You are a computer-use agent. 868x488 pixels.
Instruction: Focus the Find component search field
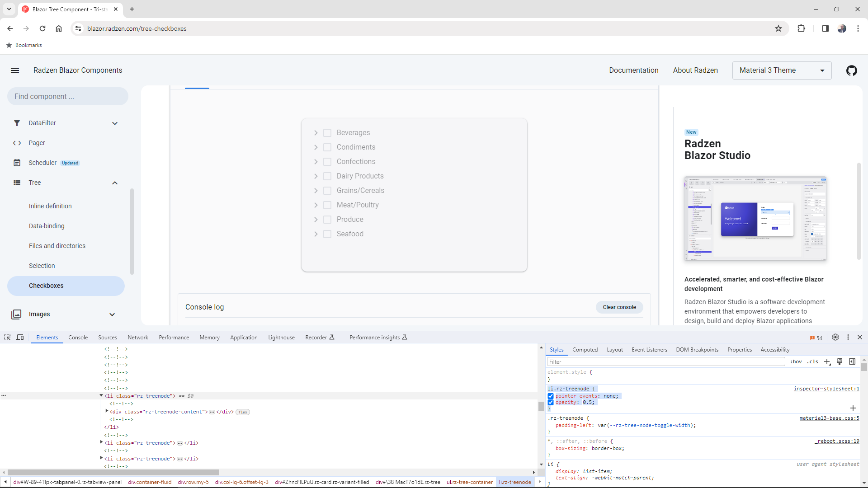(68, 96)
